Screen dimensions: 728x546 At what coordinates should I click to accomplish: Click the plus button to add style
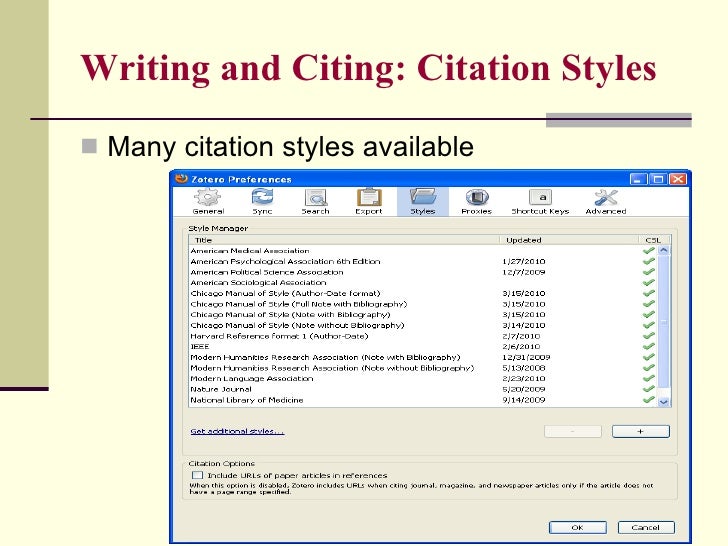point(640,431)
